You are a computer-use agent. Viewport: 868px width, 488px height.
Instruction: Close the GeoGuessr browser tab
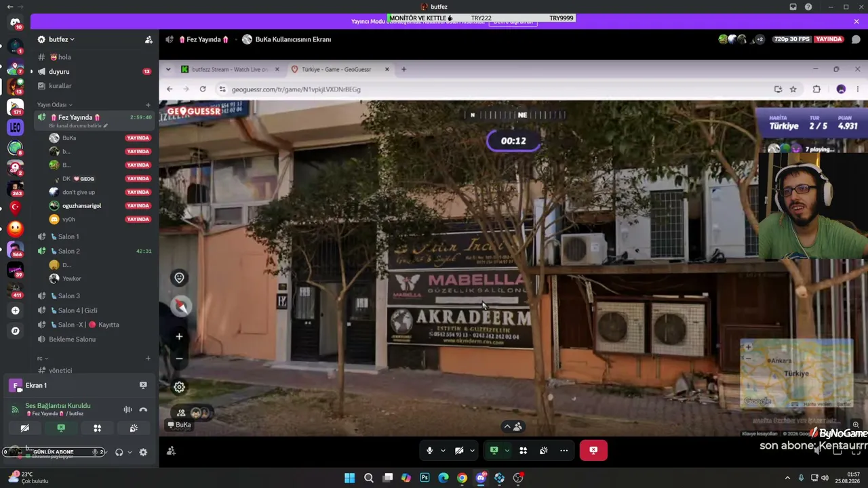(387, 69)
